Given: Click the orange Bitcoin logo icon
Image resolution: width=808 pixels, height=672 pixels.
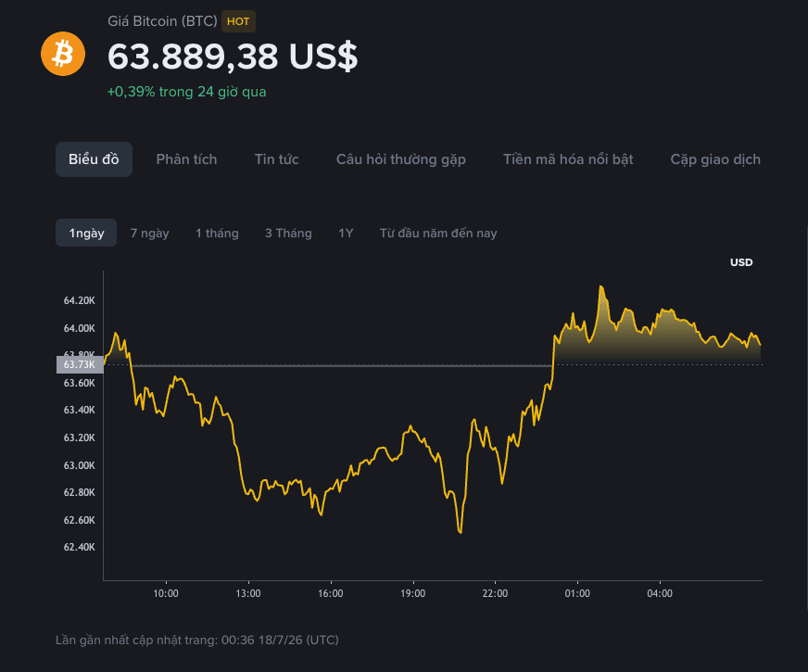Looking at the screenshot, I should pyautogui.click(x=63, y=54).
